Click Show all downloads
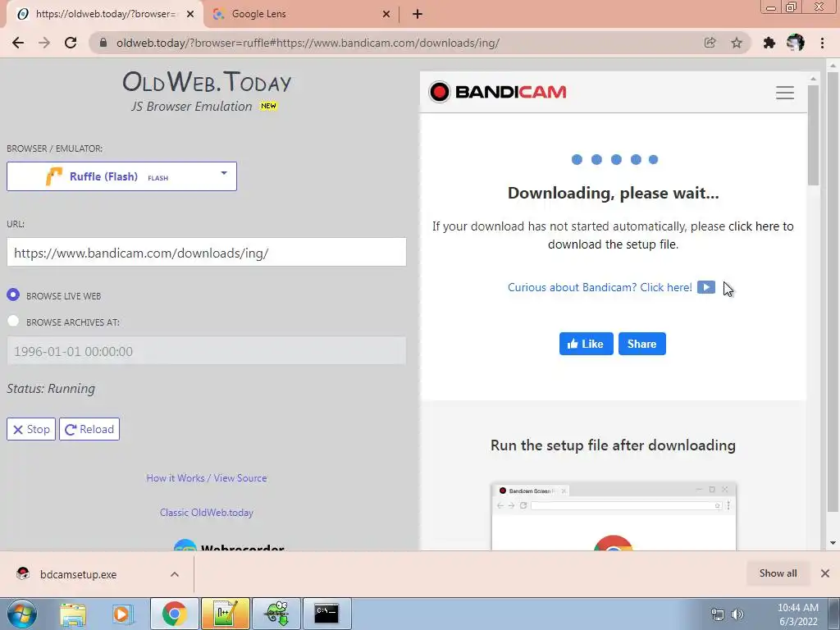This screenshot has width=840, height=630. tap(778, 573)
